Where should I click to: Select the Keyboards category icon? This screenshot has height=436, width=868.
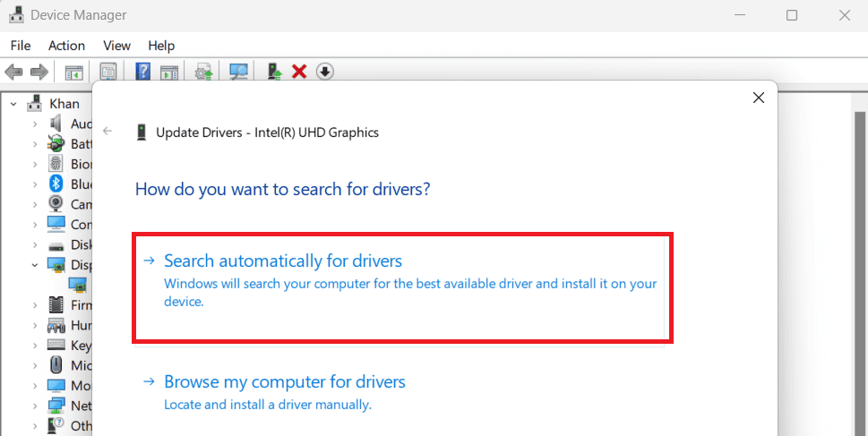click(x=56, y=345)
